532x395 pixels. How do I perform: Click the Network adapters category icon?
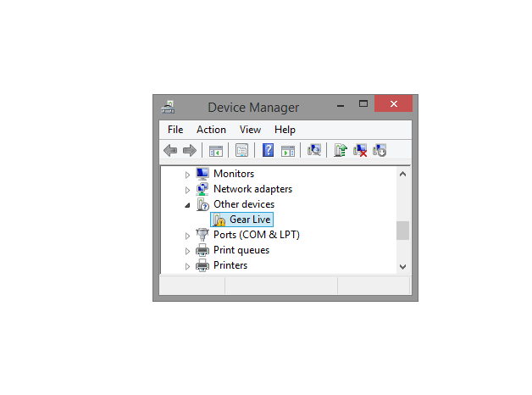202,189
